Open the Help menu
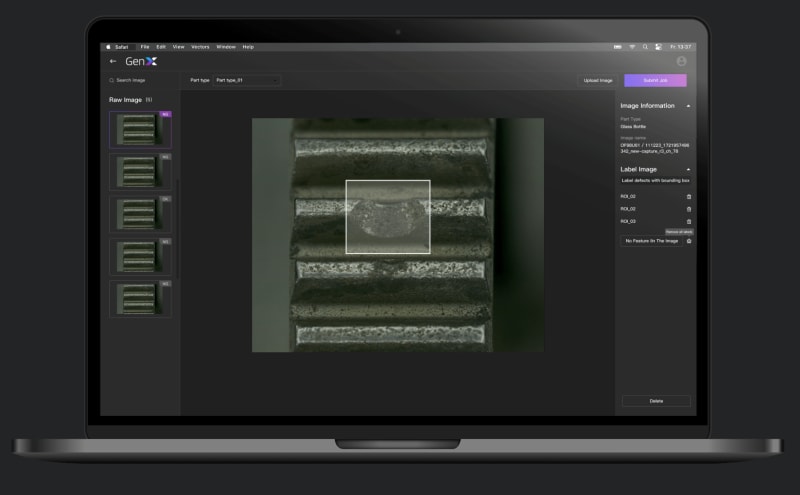800x495 pixels. pyautogui.click(x=248, y=47)
